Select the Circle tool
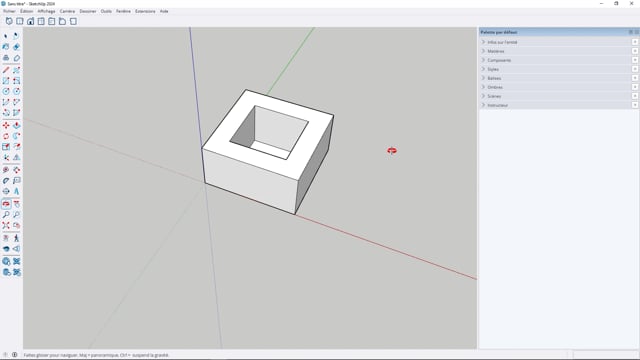This screenshot has height=360, width=640. click(6, 91)
